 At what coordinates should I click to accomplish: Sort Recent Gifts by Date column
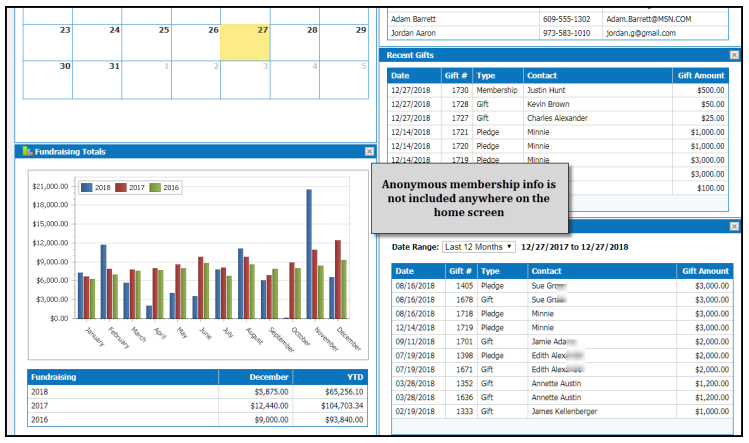point(414,76)
